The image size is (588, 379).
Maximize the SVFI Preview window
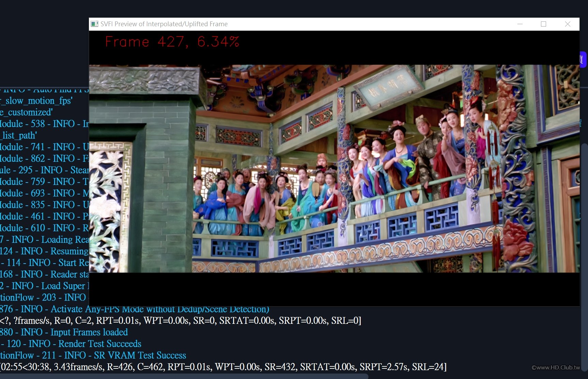coord(544,24)
